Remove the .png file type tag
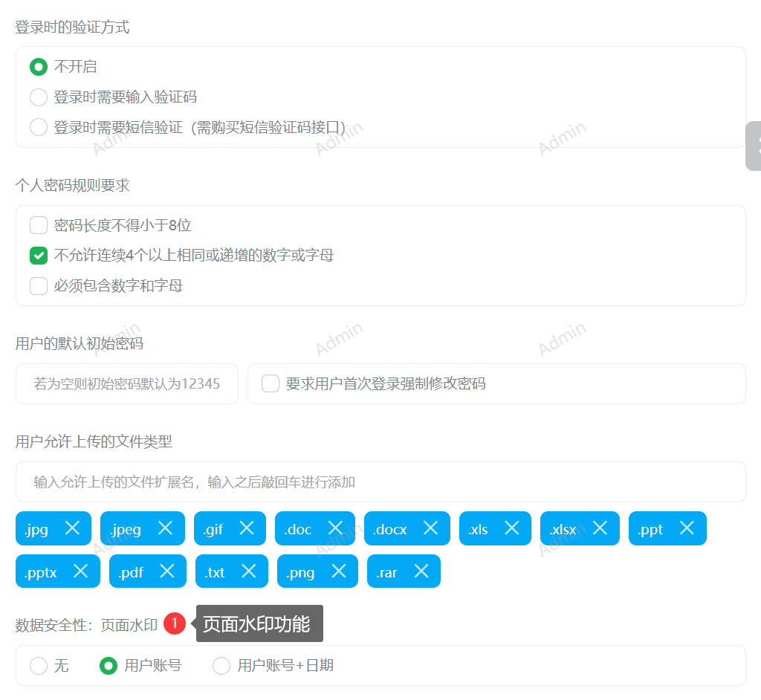This screenshot has height=700, width=761. (x=338, y=571)
